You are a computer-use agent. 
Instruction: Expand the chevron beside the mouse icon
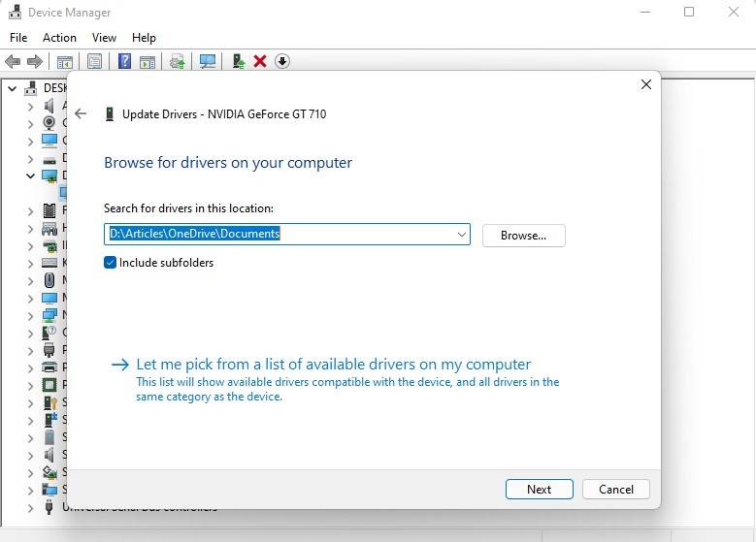pos(30,281)
